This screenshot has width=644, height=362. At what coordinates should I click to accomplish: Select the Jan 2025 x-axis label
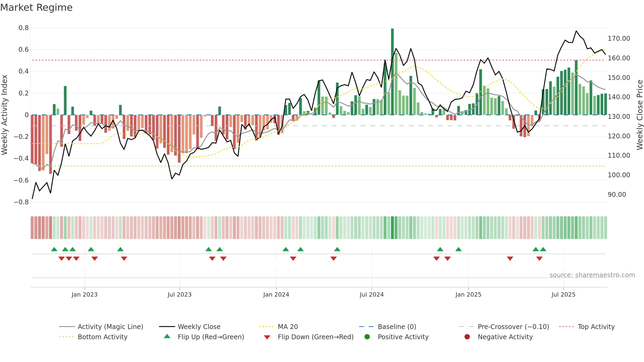[468, 294]
